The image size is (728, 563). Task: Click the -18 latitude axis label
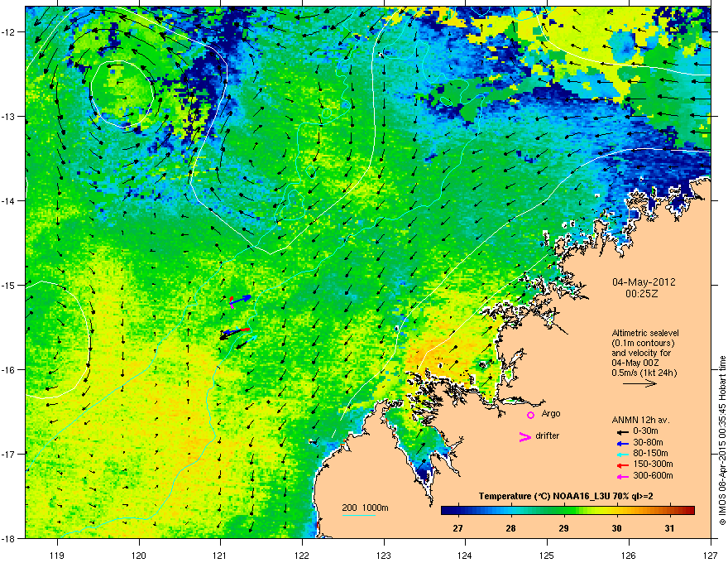click(x=9, y=538)
